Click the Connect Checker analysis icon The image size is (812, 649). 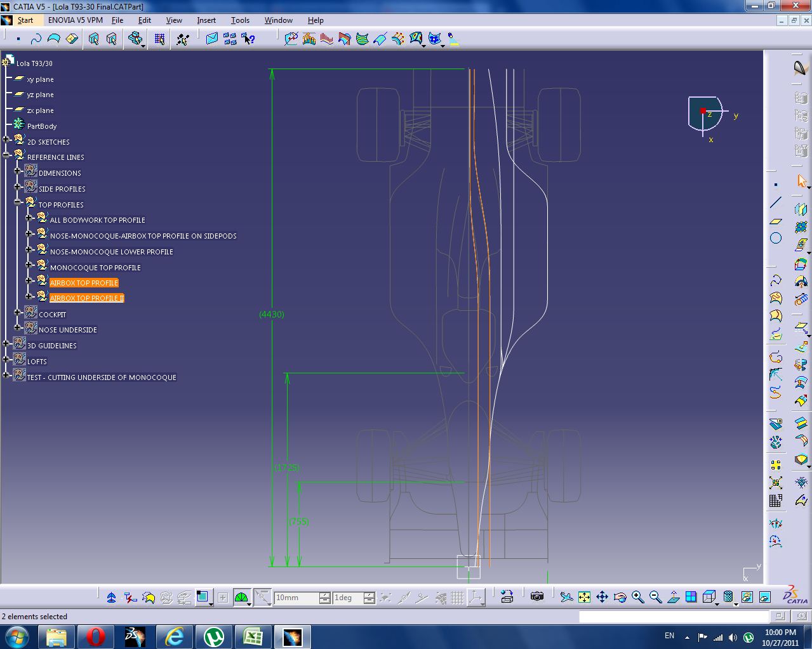[x=291, y=39]
